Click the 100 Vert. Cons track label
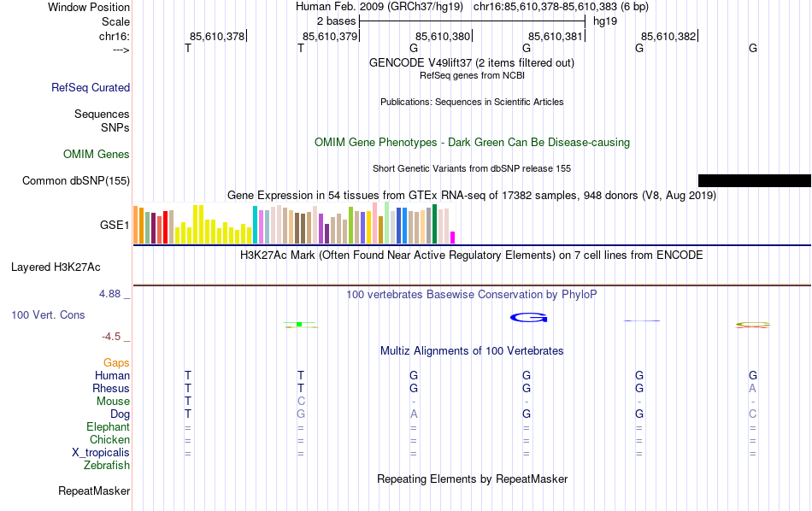 (x=48, y=314)
